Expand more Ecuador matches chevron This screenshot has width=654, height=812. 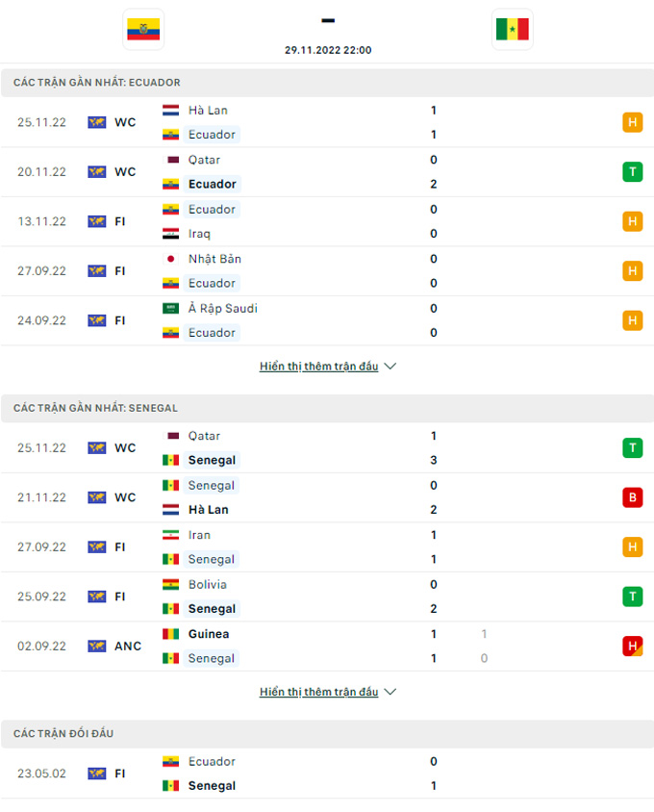point(390,367)
